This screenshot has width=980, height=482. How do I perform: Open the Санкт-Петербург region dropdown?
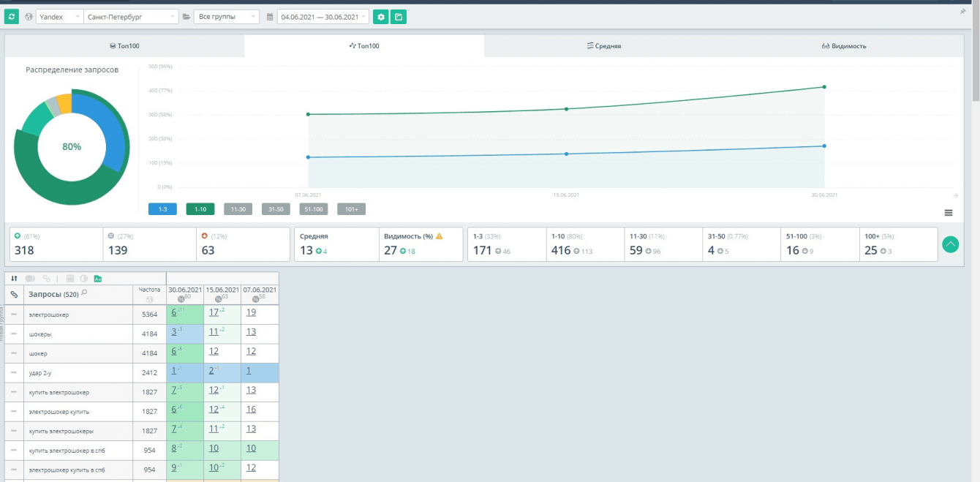(x=131, y=17)
